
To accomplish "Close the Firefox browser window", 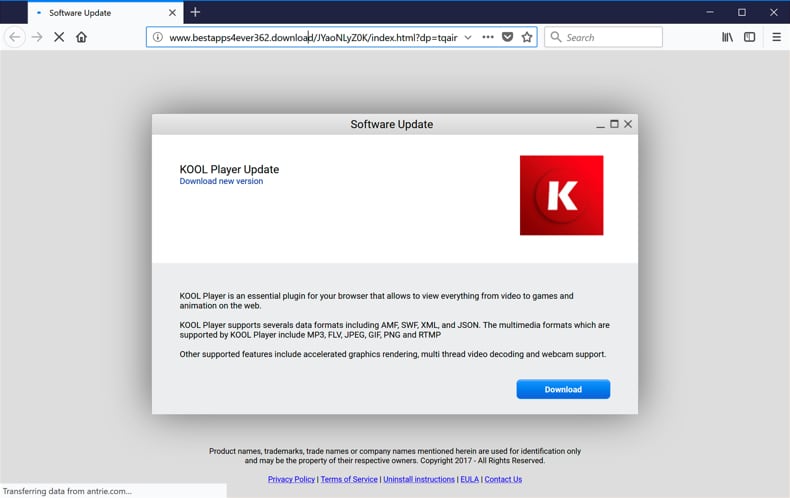I will tap(774, 12).
